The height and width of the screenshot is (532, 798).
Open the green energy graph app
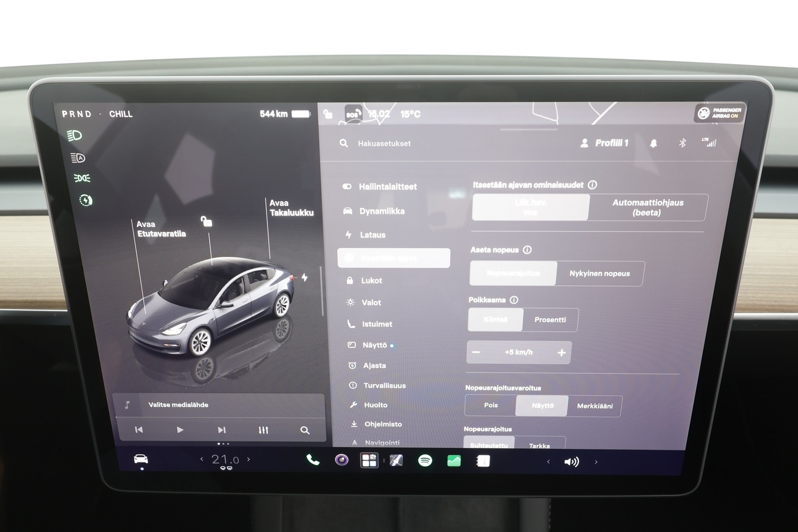(x=454, y=461)
